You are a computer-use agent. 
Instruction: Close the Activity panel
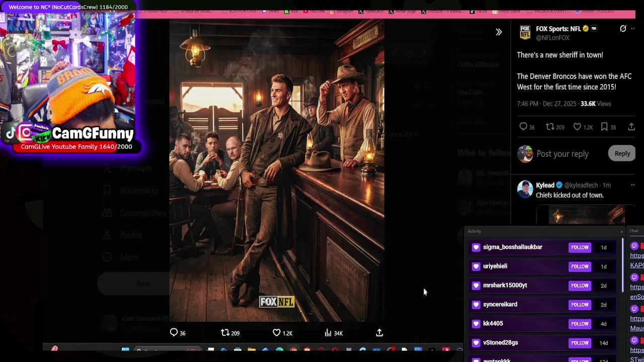click(621, 231)
